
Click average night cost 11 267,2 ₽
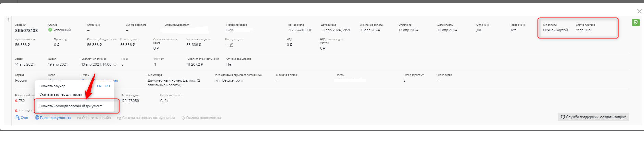coord(195,64)
